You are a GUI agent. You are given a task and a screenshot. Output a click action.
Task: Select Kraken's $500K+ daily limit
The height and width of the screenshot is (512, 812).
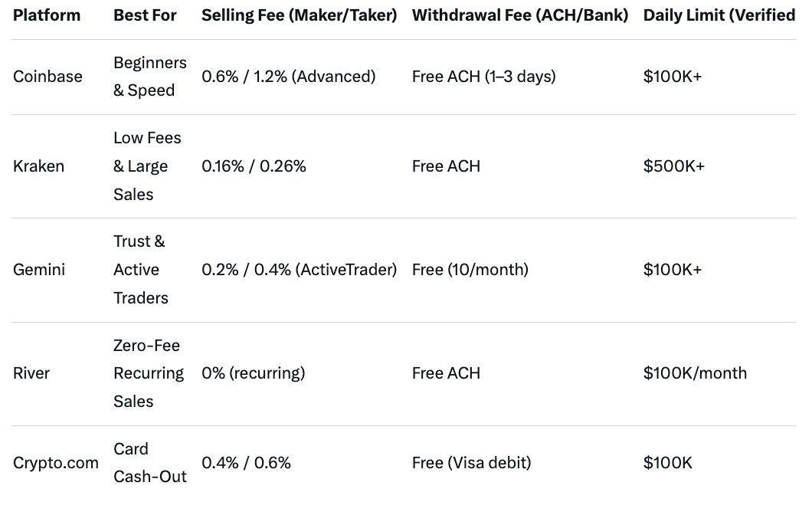point(673,166)
